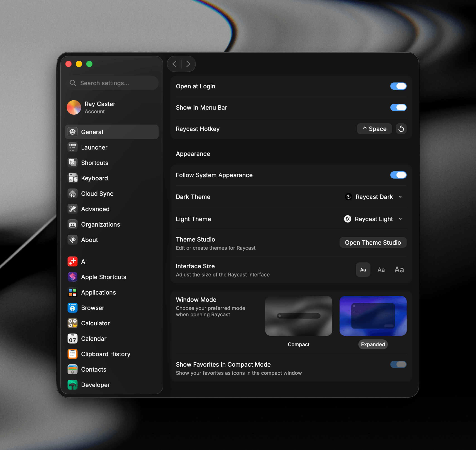Open the Dark Theme Raycast Dark dropdown

click(x=373, y=197)
